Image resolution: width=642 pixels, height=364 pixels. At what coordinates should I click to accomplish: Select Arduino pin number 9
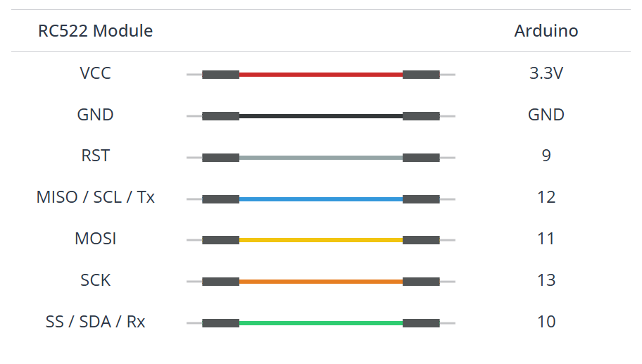click(546, 156)
